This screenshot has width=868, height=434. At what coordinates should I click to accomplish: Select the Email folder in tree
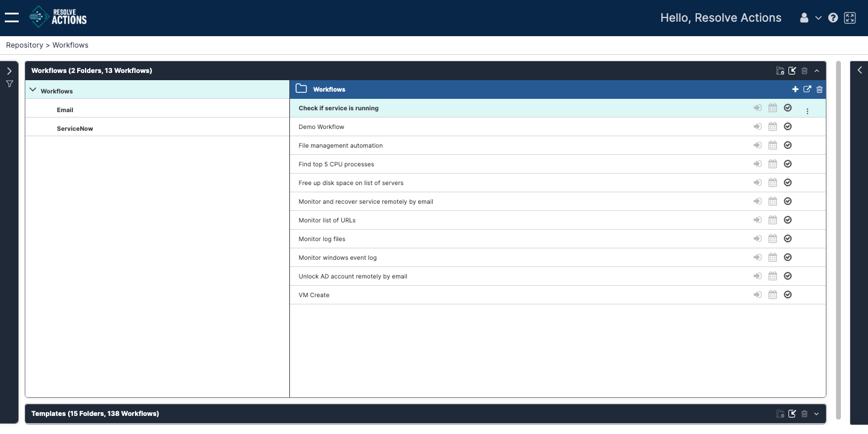coord(65,110)
